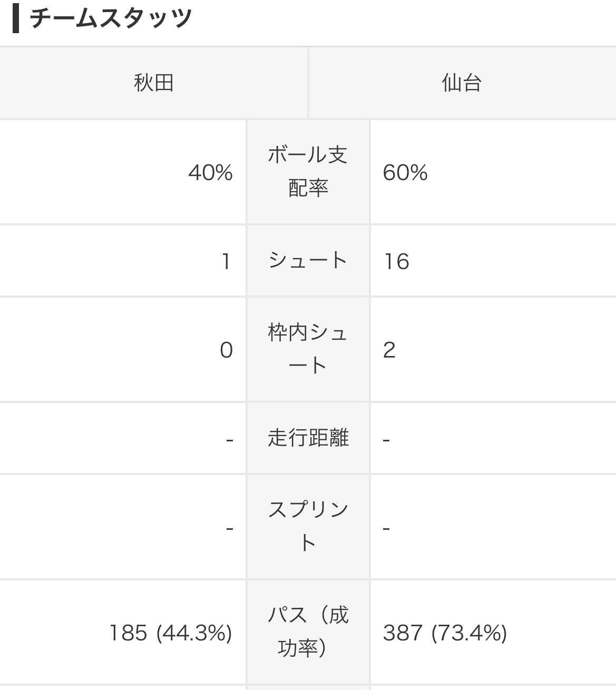The image size is (616, 690).
Task: Click Sendai's 387 (73.4%) pass value
Action: coord(445,633)
